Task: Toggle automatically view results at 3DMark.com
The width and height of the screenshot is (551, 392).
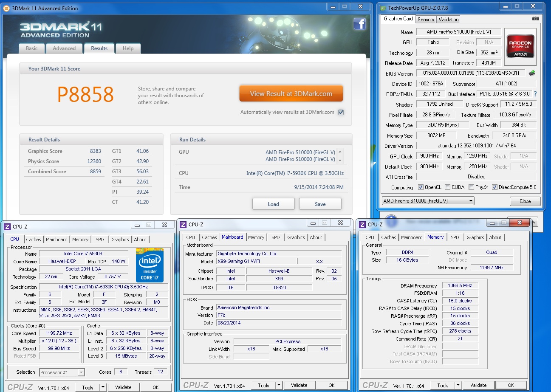Action: click(x=341, y=112)
